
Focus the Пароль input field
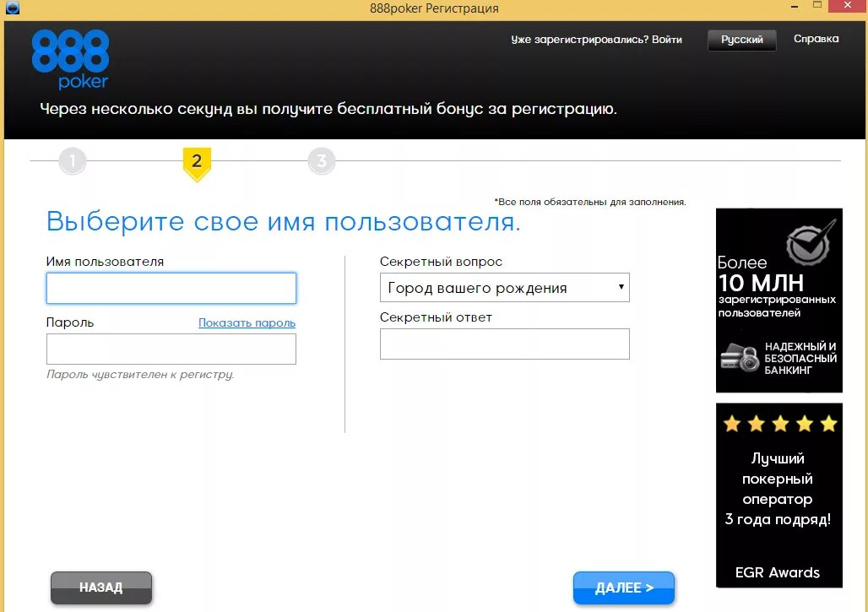click(x=171, y=349)
